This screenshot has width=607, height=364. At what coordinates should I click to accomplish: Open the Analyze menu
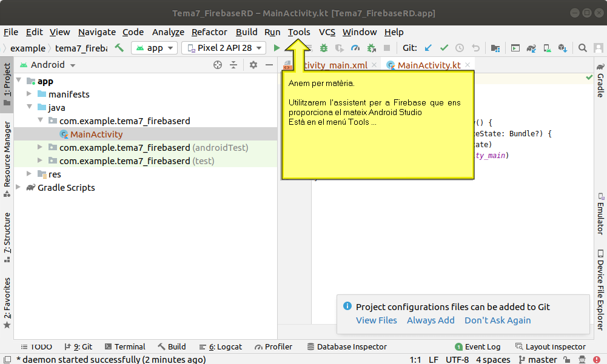coord(168,32)
